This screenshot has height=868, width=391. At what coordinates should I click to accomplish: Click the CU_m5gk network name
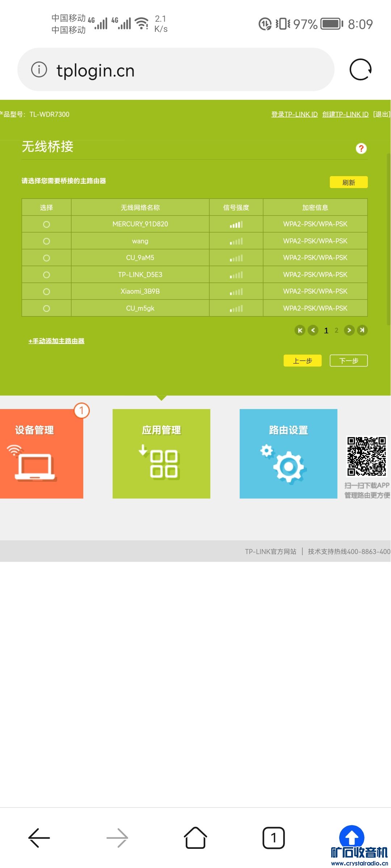pyautogui.click(x=140, y=308)
